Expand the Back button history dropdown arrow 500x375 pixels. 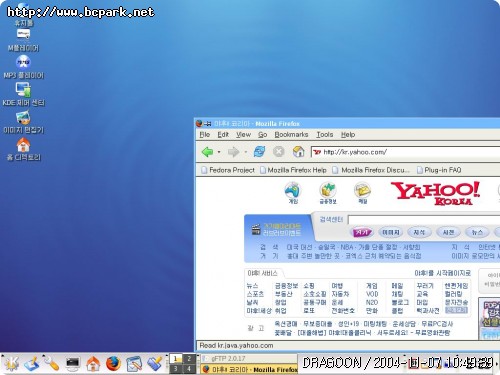pyautogui.click(x=219, y=152)
